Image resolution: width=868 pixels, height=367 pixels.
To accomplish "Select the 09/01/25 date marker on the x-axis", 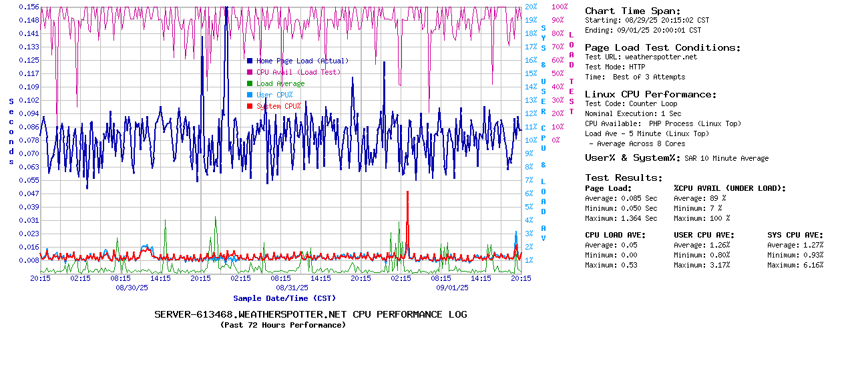I will pos(452,288).
